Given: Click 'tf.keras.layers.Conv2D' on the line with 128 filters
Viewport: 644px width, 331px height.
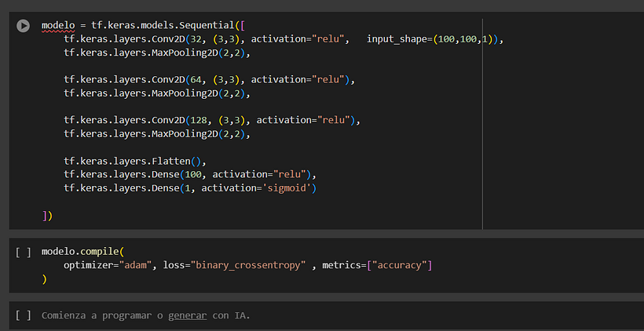Looking at the screenshot, I should click(x=124, y=120).
